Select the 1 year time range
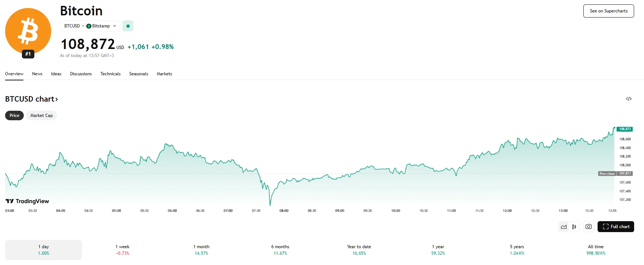The height and width of the screenshot is (265, 644). pos(438,250)
